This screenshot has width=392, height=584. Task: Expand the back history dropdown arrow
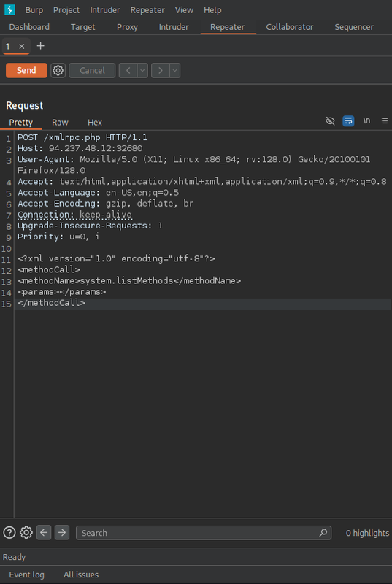click(142, 70)
